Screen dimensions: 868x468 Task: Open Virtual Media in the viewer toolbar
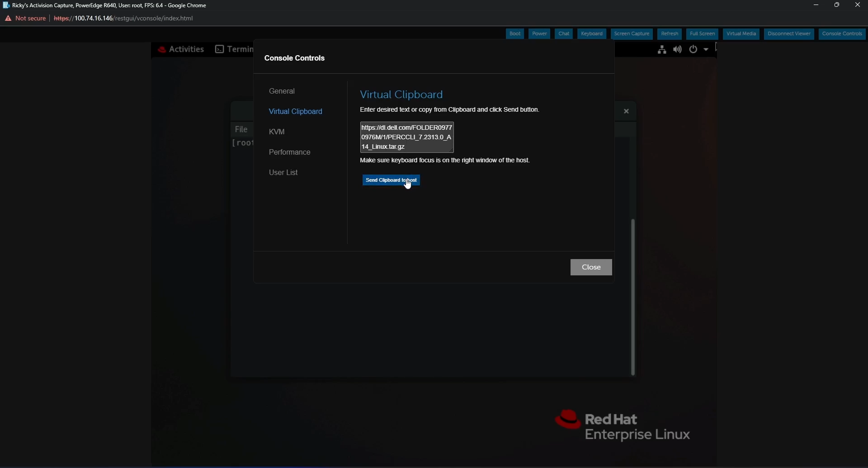click(741, 33)
